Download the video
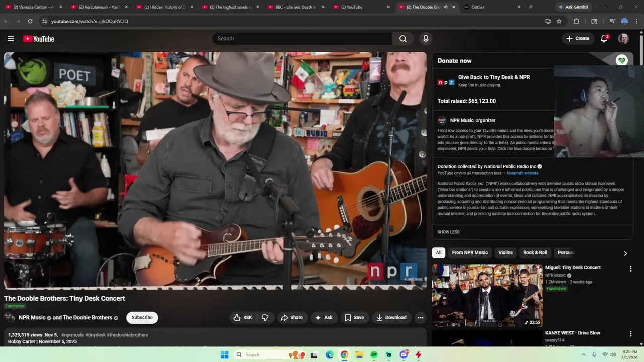 click(x=391, y=317)
